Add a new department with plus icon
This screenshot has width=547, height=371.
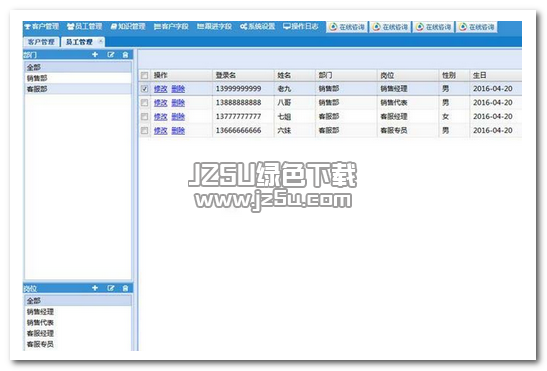95,55
